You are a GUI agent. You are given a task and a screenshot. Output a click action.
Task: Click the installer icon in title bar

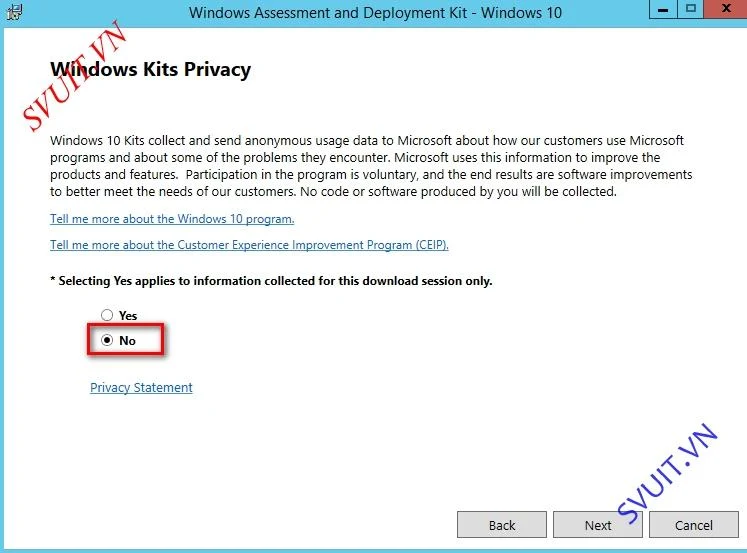point(14,11)
